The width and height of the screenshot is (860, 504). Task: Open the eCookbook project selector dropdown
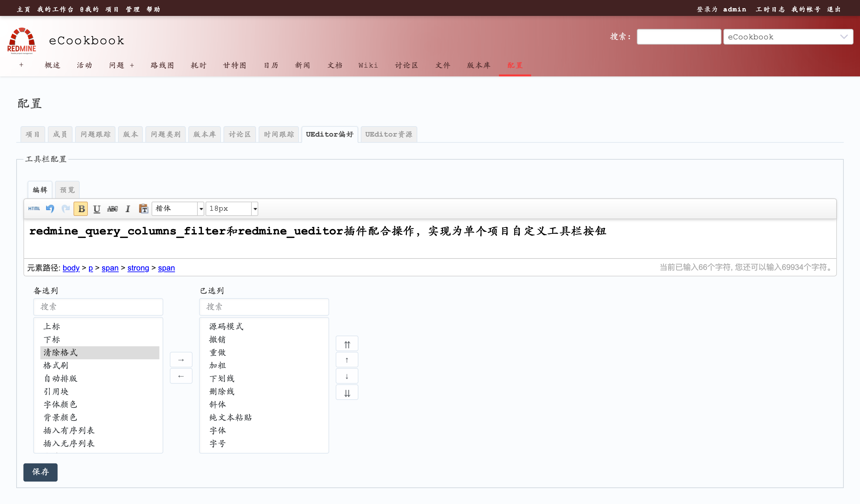[x=788, y=37]
